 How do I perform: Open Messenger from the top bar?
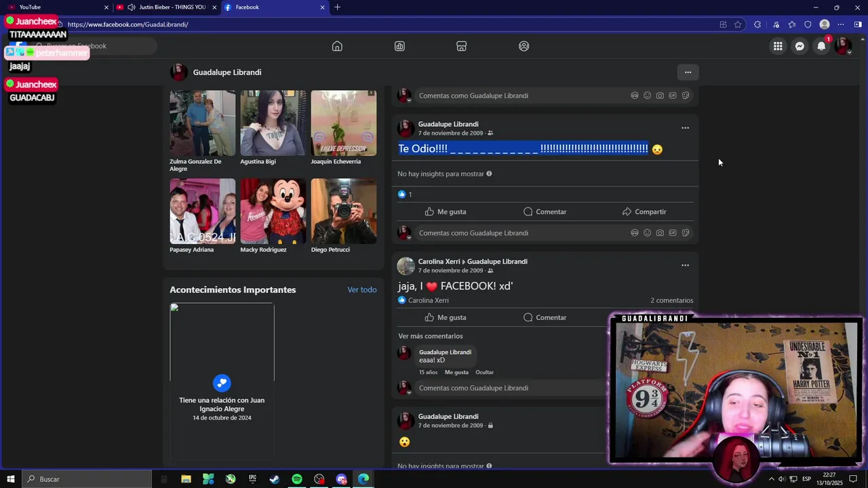(800, 46)
